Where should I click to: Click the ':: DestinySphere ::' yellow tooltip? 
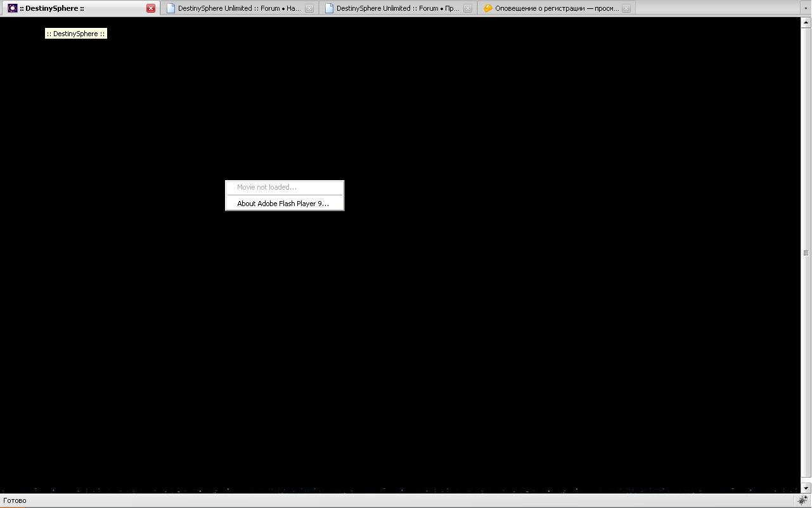click(x=76, y=34)
